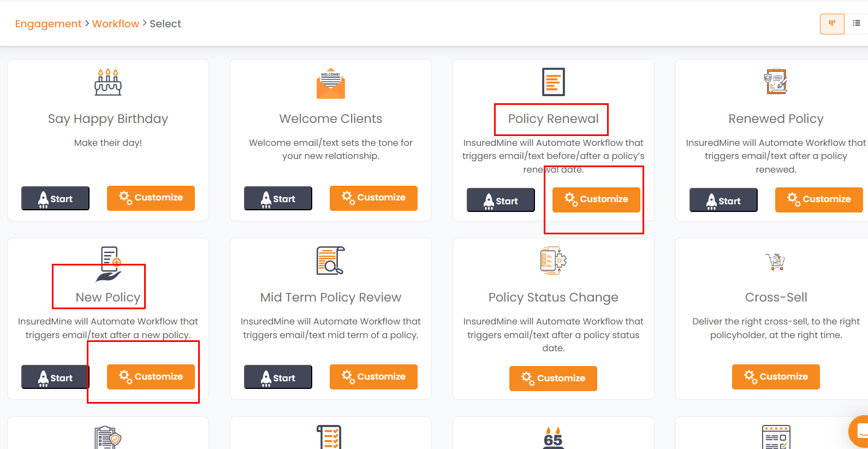Click the Say Happy Birthday title
868x449 pixels.
pyautogui.click(x=108, y=119)
